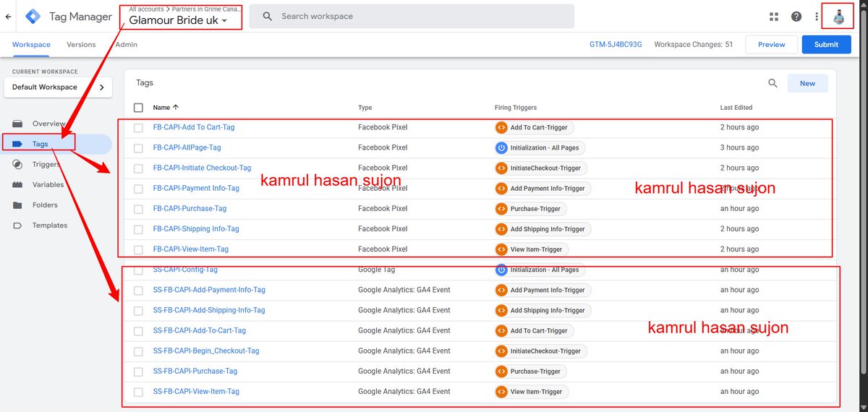Click the Search workspace field

pyautogui.click(x=412, y=16)
